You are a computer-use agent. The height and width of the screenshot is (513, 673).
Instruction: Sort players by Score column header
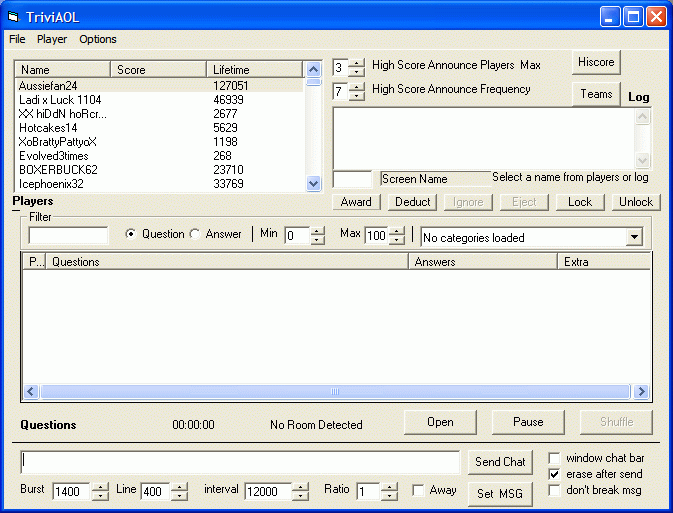tap(158, 70)
